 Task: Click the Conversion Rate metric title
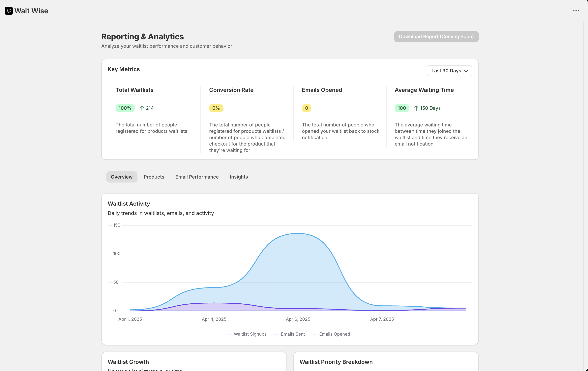(231, 90)
